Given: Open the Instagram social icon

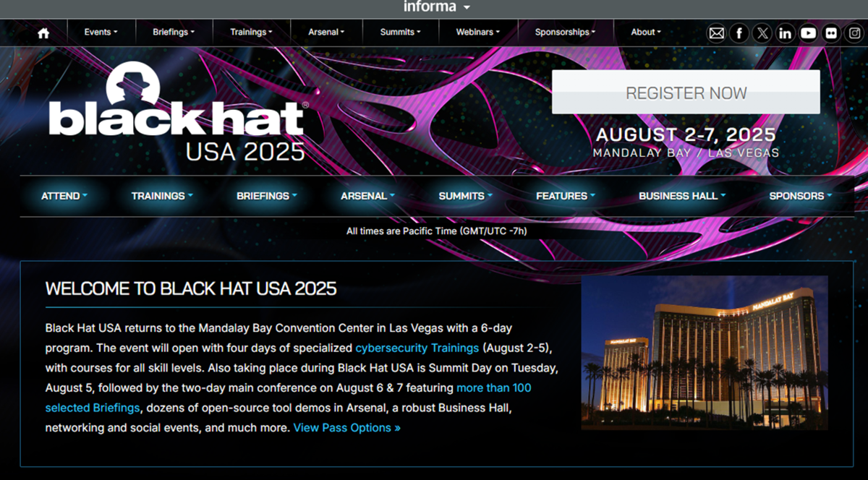Looking at the screenshot, I should click(854, 33).
